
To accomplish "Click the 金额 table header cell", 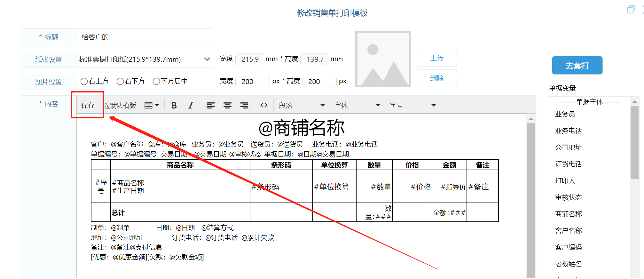I will (x=449, y=165).
